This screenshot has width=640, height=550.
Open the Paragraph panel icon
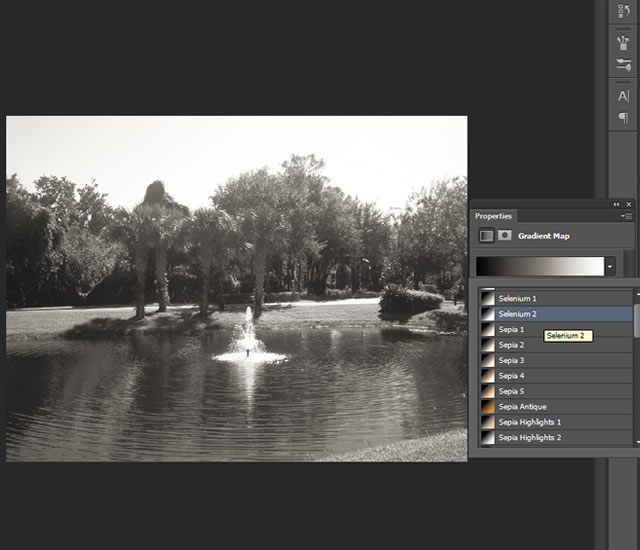(x=623, y=118)
